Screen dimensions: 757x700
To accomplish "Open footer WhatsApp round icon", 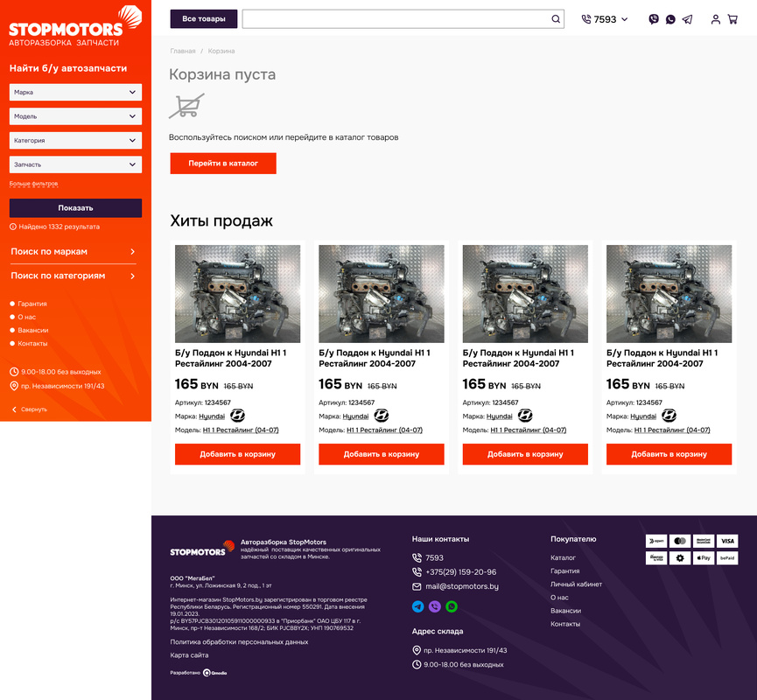I will click(x=452, y=606).
